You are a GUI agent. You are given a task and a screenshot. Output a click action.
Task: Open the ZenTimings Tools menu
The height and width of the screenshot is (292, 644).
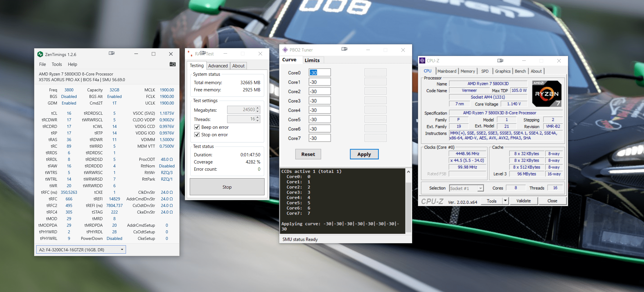(57, 64)
